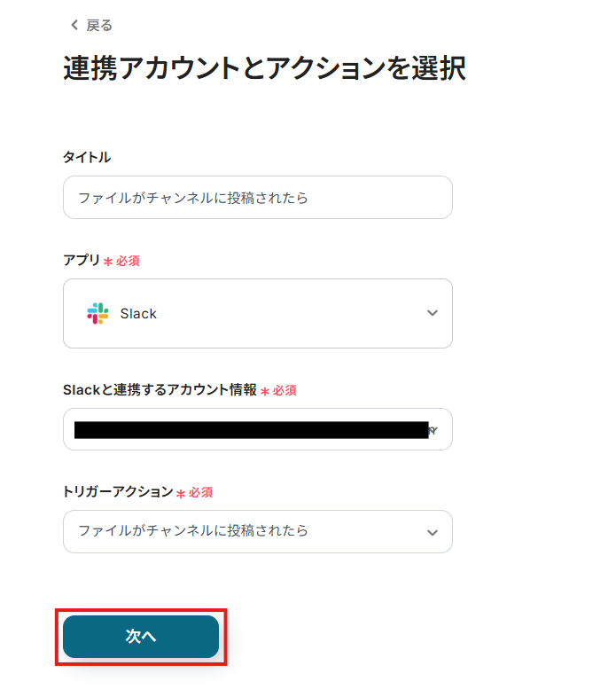Click the トリガーアクション field label
This screenshot has height=689, width=616.
(118, 491)
